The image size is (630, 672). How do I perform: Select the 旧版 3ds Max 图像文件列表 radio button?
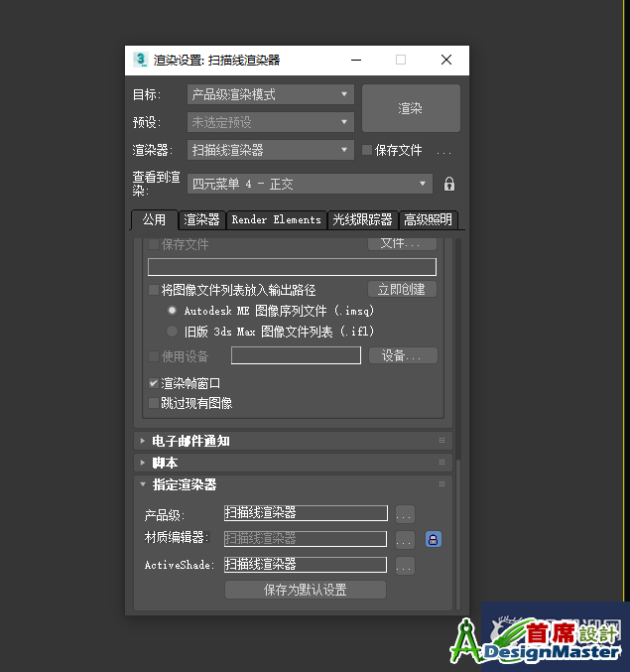click(173, 332)
